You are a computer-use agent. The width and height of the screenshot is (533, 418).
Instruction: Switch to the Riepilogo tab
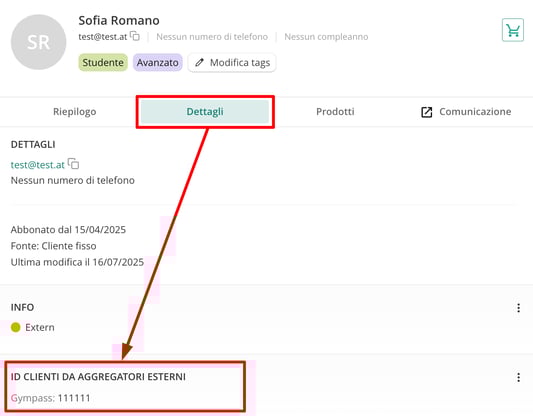point(74,111)
